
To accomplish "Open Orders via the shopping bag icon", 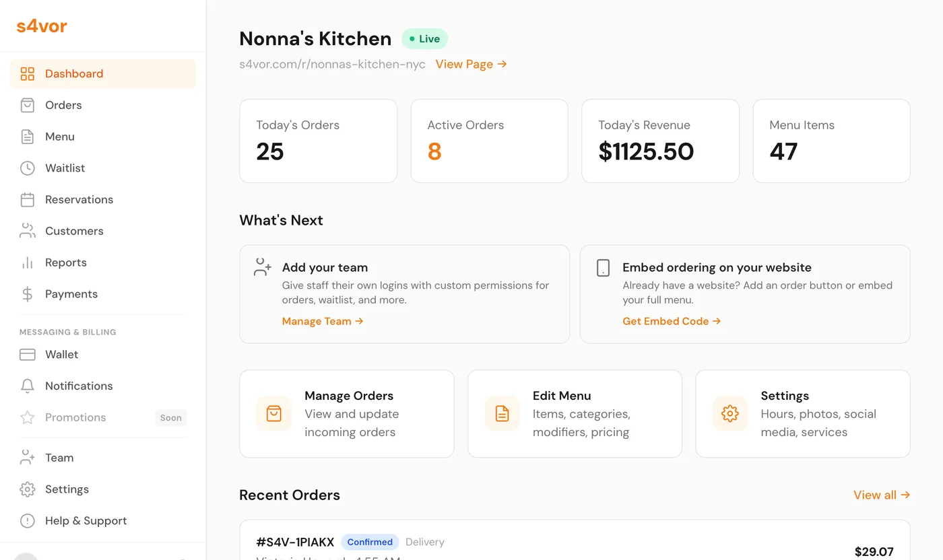I will 28,105.
